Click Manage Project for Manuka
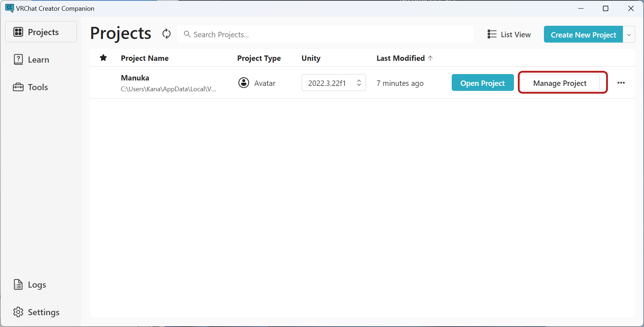The image size is (644, 327). (x=560, y=83)
